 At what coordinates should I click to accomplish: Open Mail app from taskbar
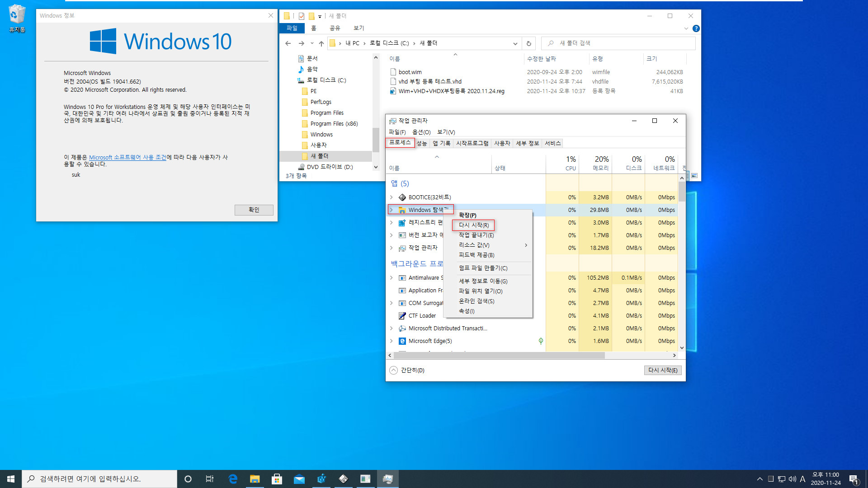pos(299,479)
